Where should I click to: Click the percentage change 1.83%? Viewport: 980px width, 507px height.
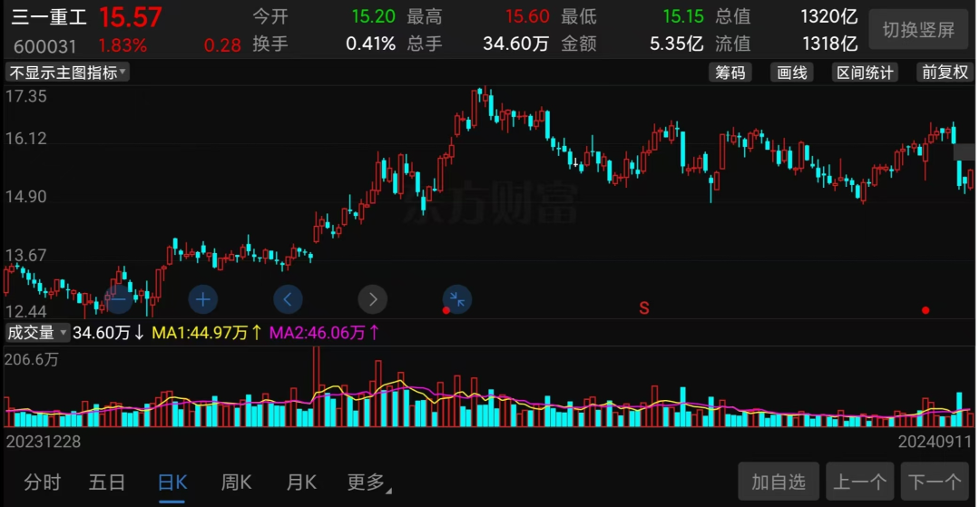[122, 45]
